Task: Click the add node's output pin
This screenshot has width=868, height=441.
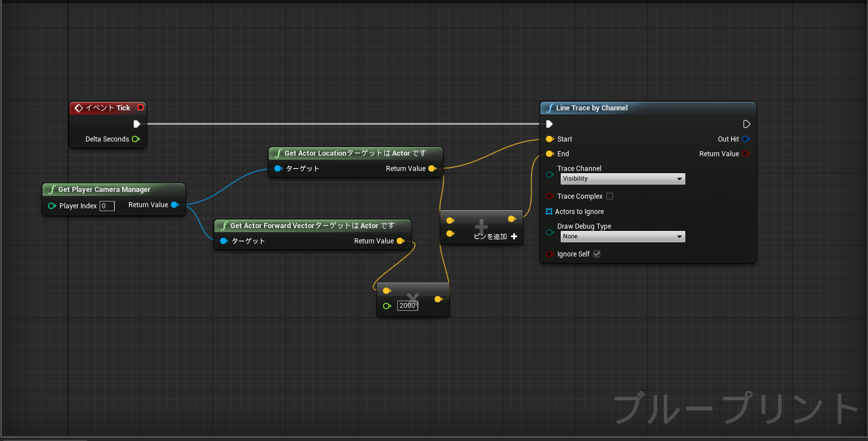Action: [x=512, y=219]
